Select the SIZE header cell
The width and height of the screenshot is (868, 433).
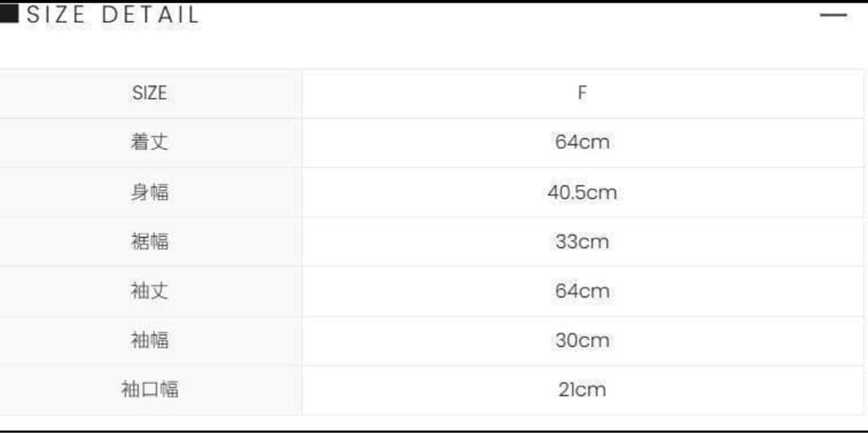tap(149, 93)
